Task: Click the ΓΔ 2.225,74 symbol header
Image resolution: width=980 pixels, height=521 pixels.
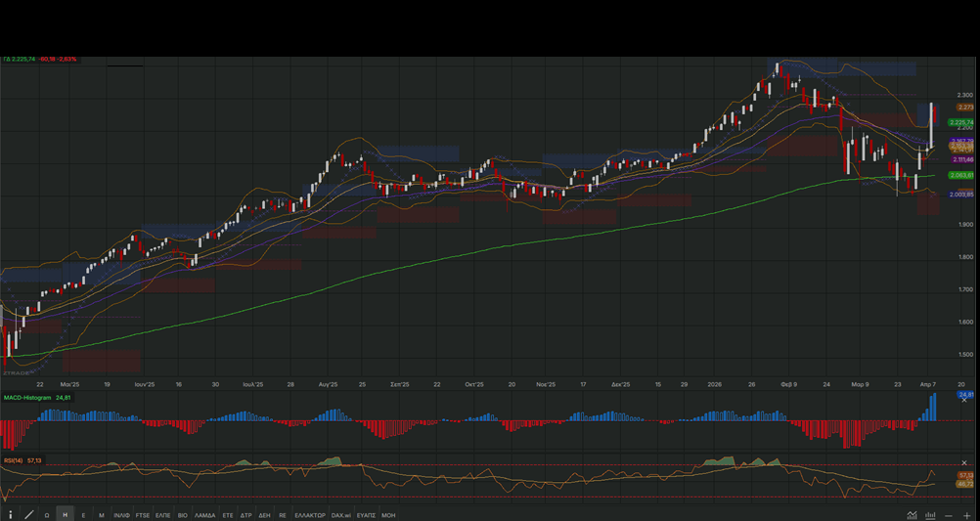Action: (x=19, y=60)
